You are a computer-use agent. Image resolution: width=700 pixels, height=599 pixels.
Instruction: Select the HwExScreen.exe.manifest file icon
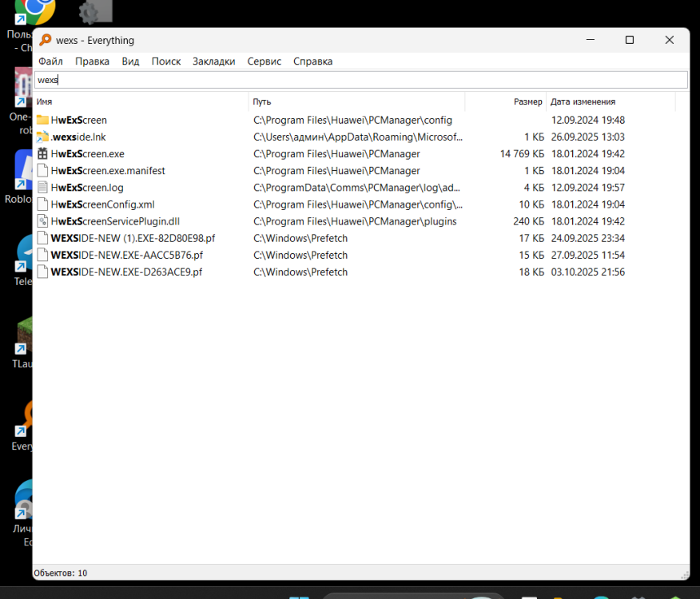(42, 170)
